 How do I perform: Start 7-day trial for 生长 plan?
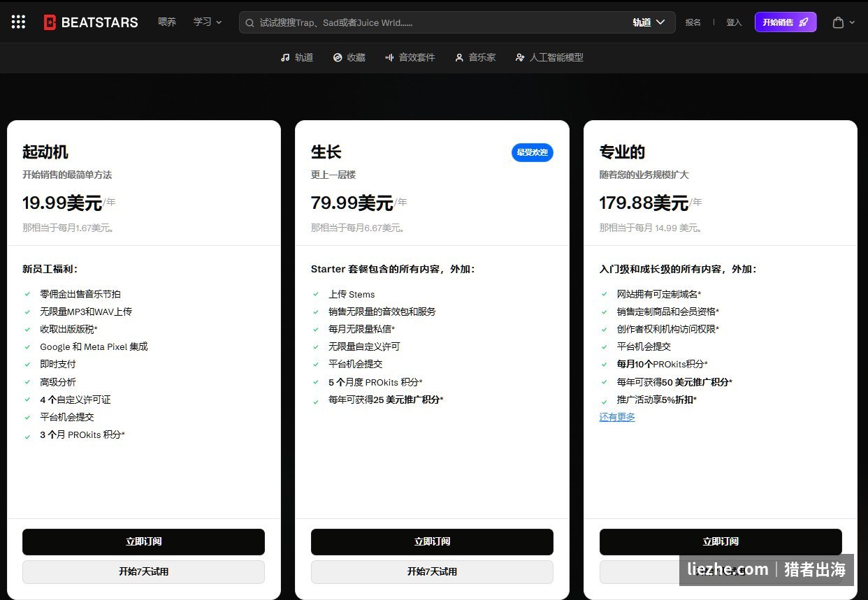point(432,571)
